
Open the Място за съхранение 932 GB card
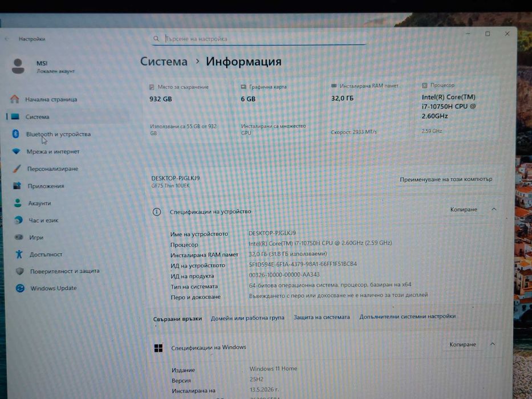[186, 111]
